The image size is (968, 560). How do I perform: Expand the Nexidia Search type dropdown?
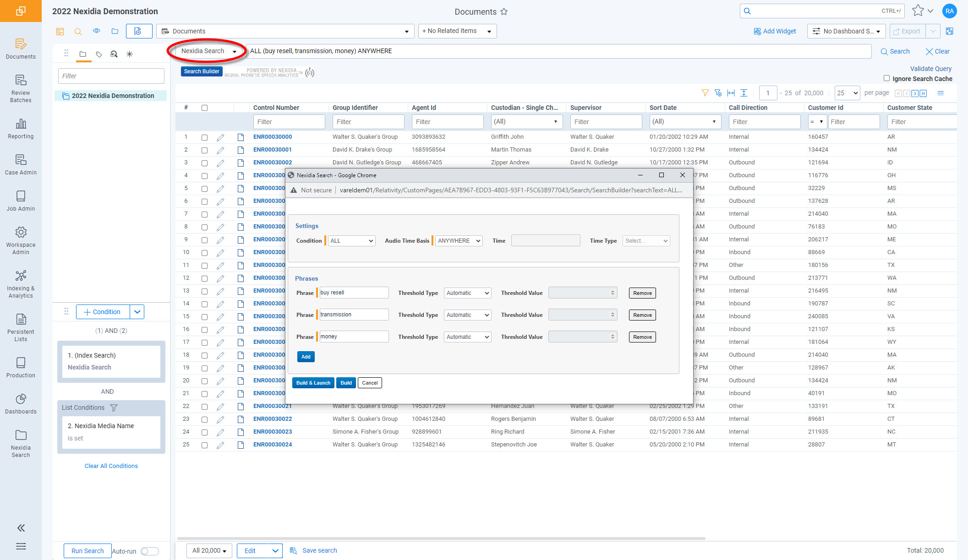(x=208, y=51)
